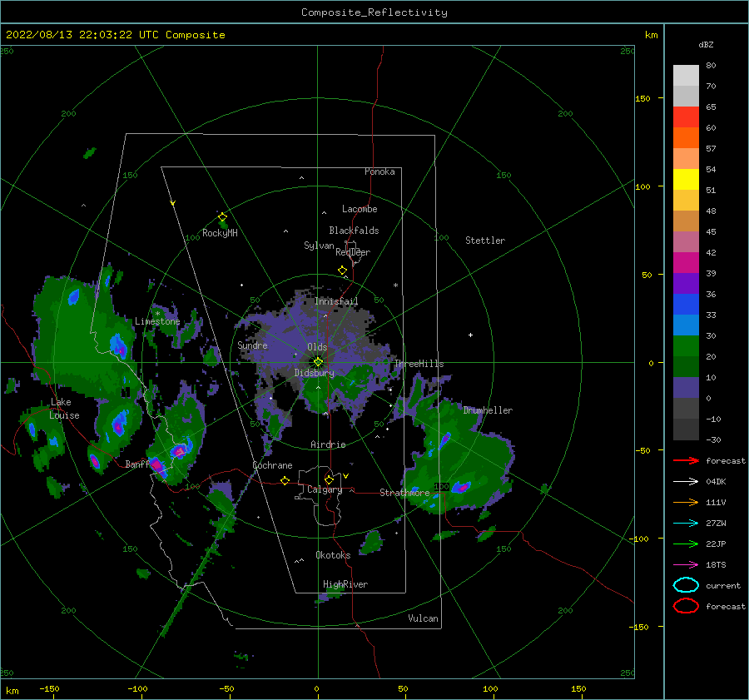This screenshot has width=749, height=700.
Task: Click the Blackfalds city label
Action: [354, 231]
